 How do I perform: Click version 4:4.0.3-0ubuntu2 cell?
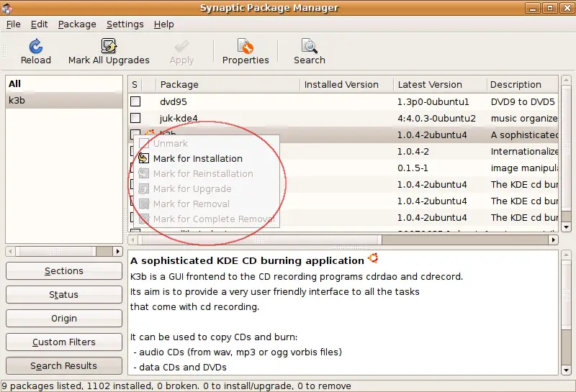pyautogui.click(x=436, y=118)
